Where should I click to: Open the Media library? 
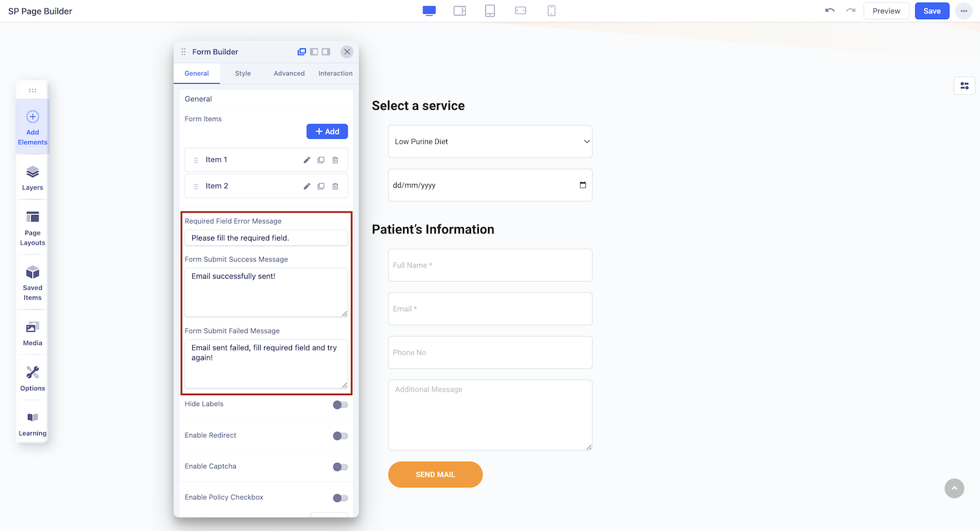click(x=32, y=333)
